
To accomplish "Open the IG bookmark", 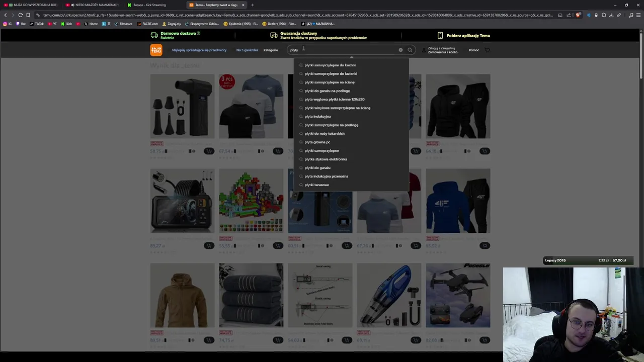I will [x=8, y=24].
